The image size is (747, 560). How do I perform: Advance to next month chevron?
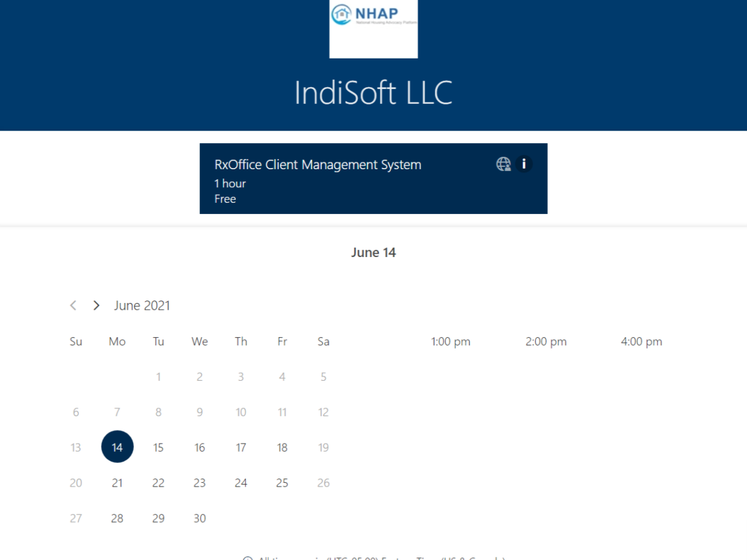[x=96, y=306]
